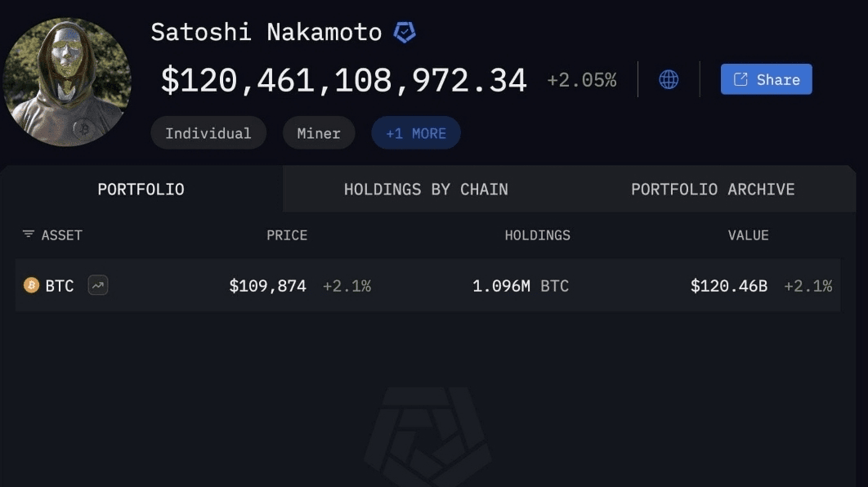Click the share arrow icon inside Share button
The height and width of the screenshot is (487, 868).
740,80
